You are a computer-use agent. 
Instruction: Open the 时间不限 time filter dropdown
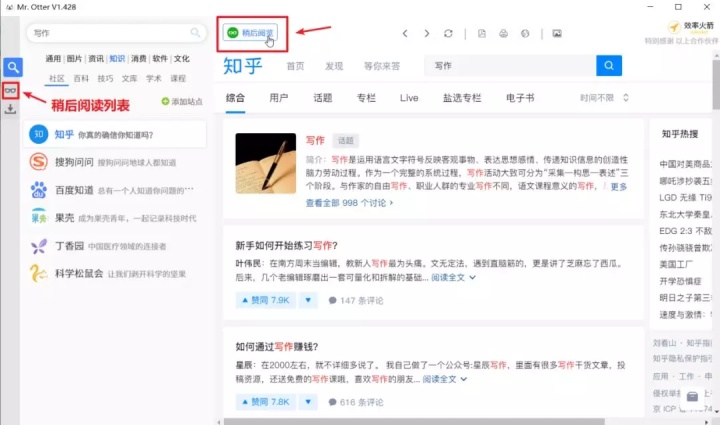[604, 98]
